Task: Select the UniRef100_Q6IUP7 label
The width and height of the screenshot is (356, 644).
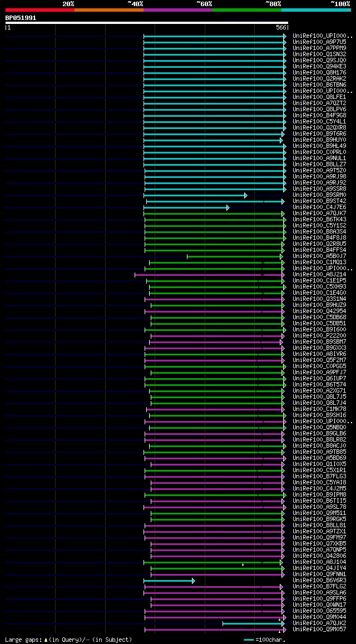Action: pos(319,378)
